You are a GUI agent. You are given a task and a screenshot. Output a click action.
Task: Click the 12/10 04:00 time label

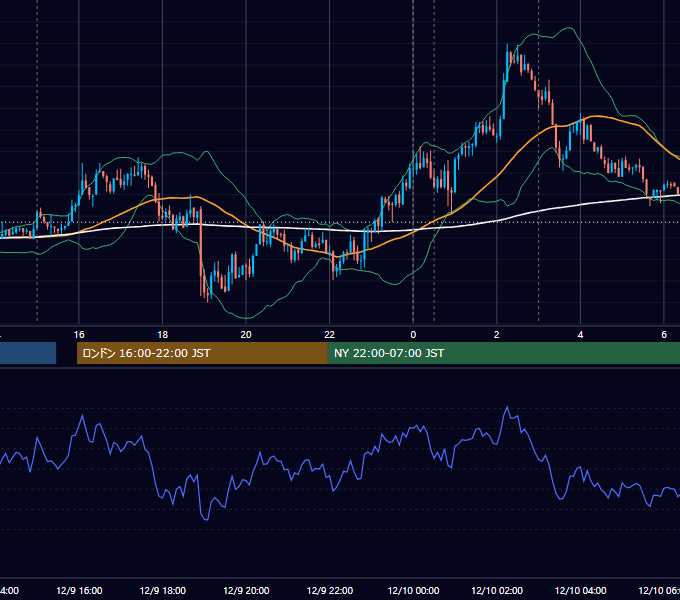coord(581,590)
